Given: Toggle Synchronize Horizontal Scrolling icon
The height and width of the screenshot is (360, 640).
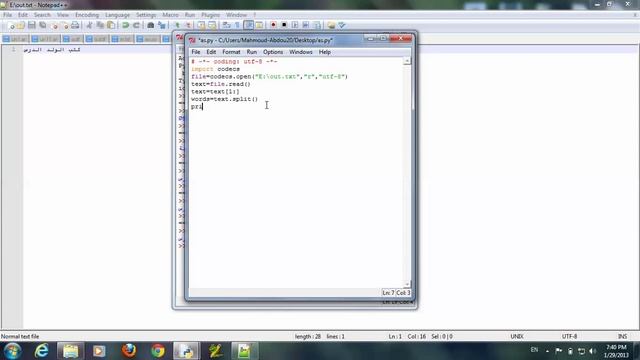Looking at the screenshot, I should pos(212,25).
